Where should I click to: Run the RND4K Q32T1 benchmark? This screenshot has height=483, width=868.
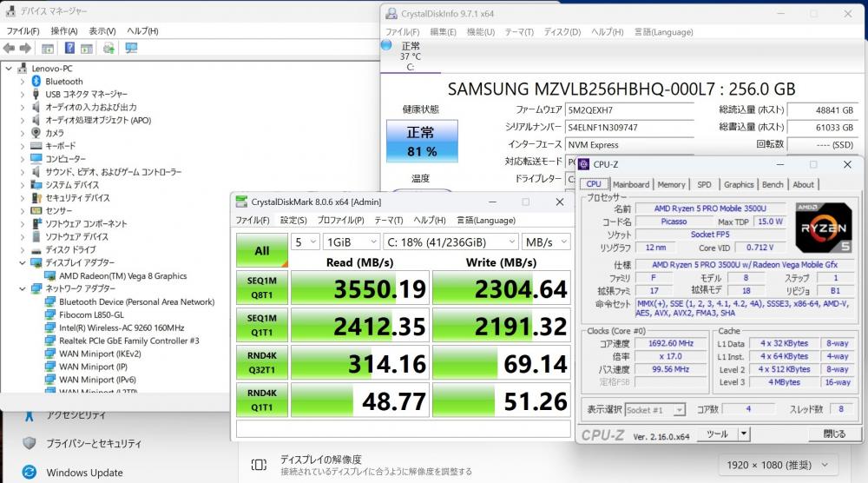262,363
